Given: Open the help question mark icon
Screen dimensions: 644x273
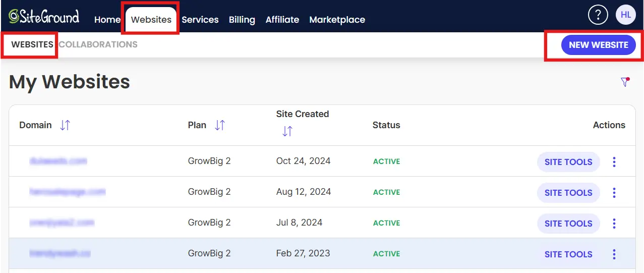Looking at the screenshot, I should [x=598, y=15].
